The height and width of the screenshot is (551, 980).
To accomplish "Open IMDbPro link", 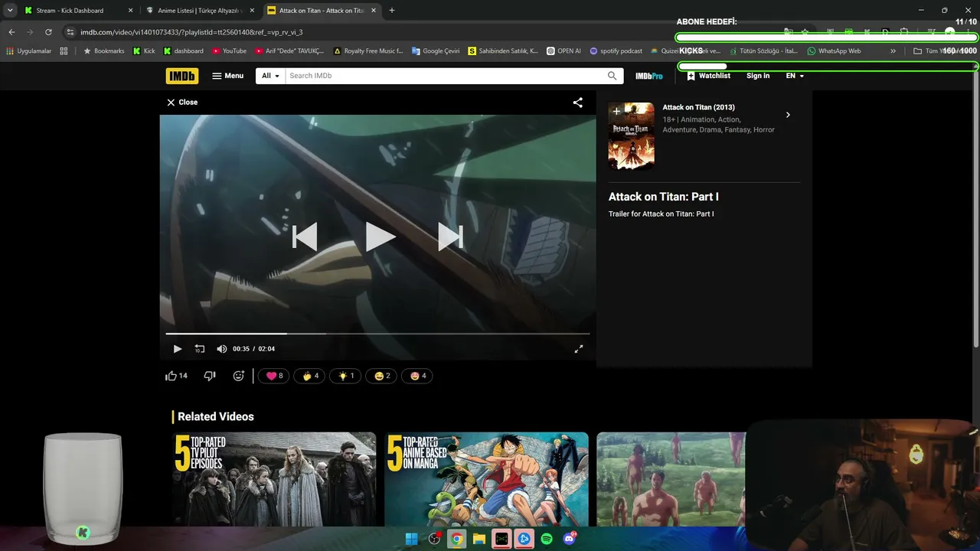I will coord(649,76).
